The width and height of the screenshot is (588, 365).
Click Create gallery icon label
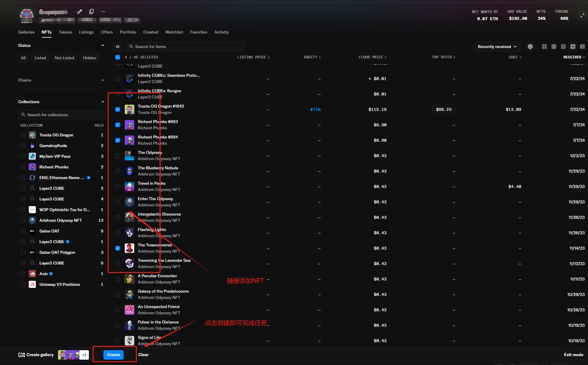pyautogui.click(x=36, y=355)
